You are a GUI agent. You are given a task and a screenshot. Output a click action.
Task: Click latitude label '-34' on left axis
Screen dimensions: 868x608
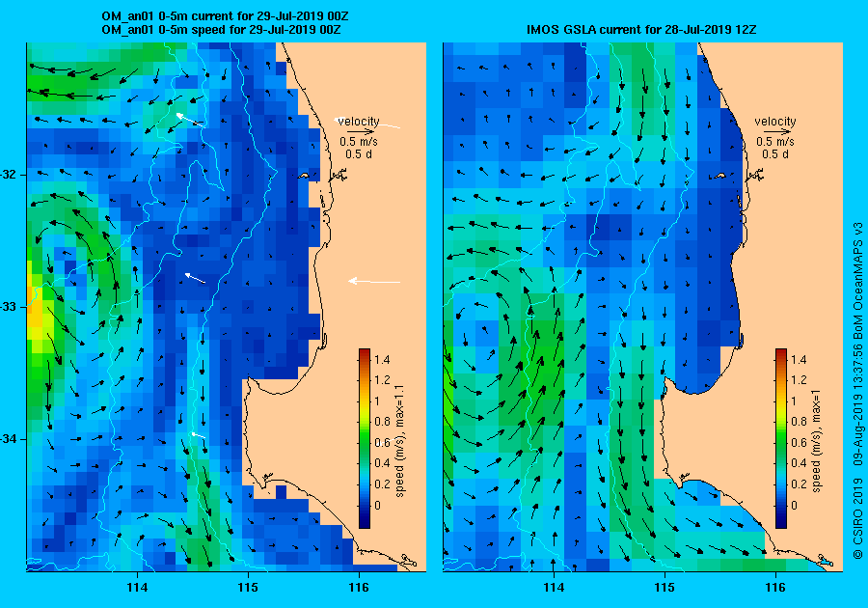(x=9, y=439)
